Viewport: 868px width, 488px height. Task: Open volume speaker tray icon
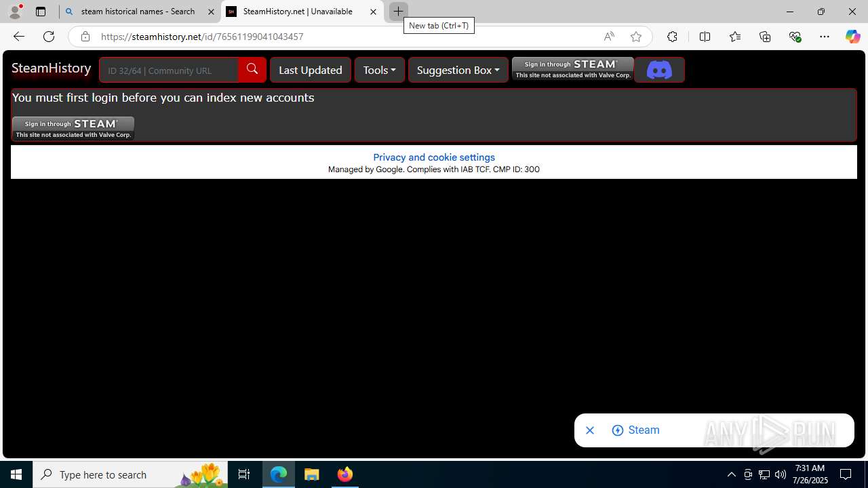point(781,474)
